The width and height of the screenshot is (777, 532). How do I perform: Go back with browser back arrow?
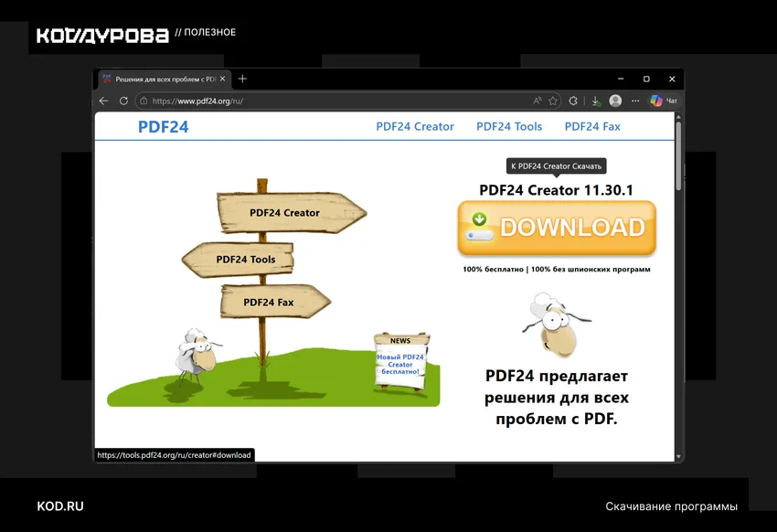103,101
